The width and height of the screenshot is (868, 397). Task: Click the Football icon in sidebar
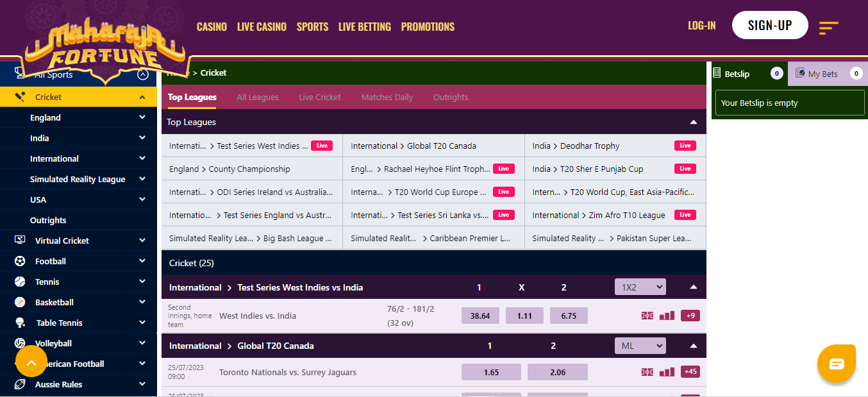click(20, 261)
